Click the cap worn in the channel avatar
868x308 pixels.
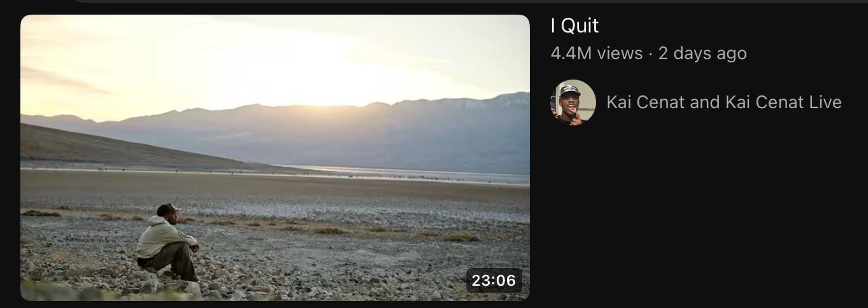tap(570, 90)
